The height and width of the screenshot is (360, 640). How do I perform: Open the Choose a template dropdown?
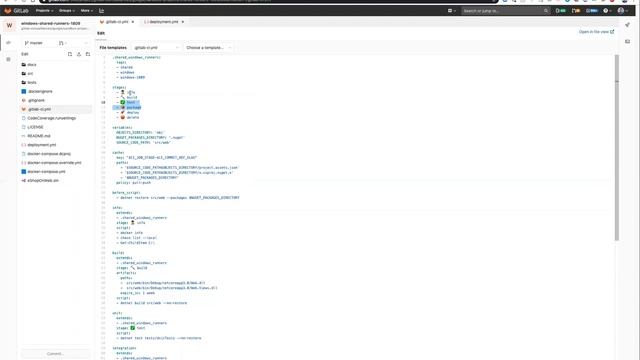coord(208,48)
